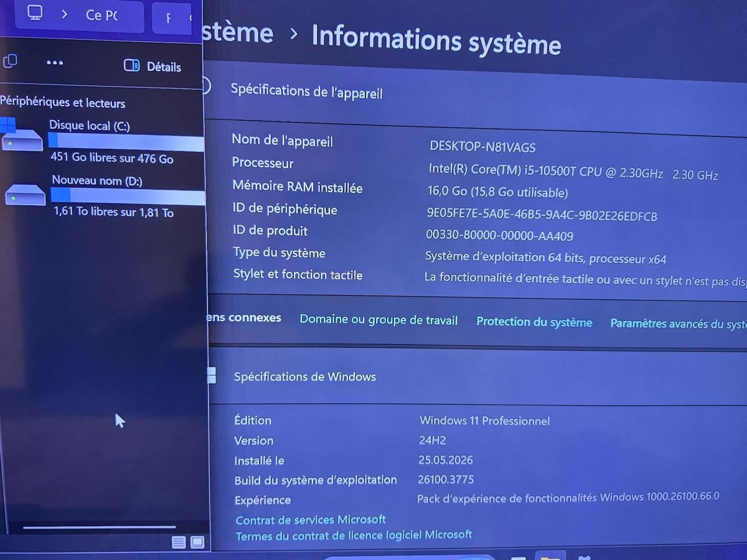Select version value 24H2
This screenshot has width=747, height=560.
coord(432,440)
